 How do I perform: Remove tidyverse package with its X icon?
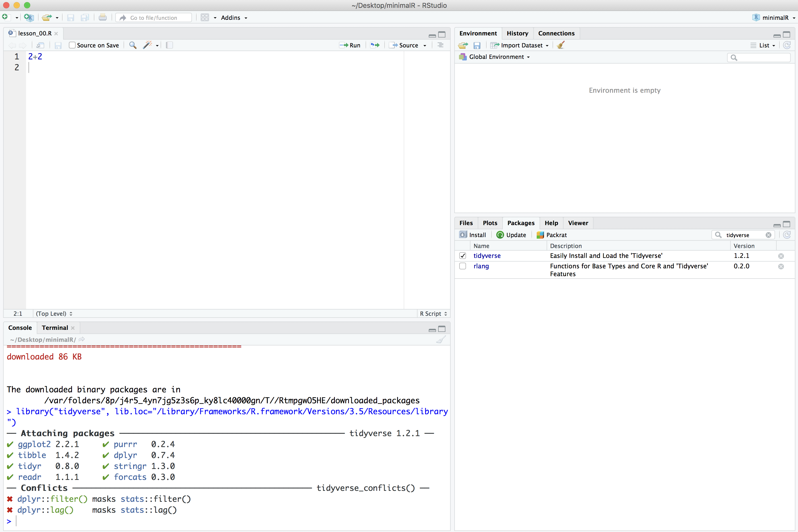[781, 256]
